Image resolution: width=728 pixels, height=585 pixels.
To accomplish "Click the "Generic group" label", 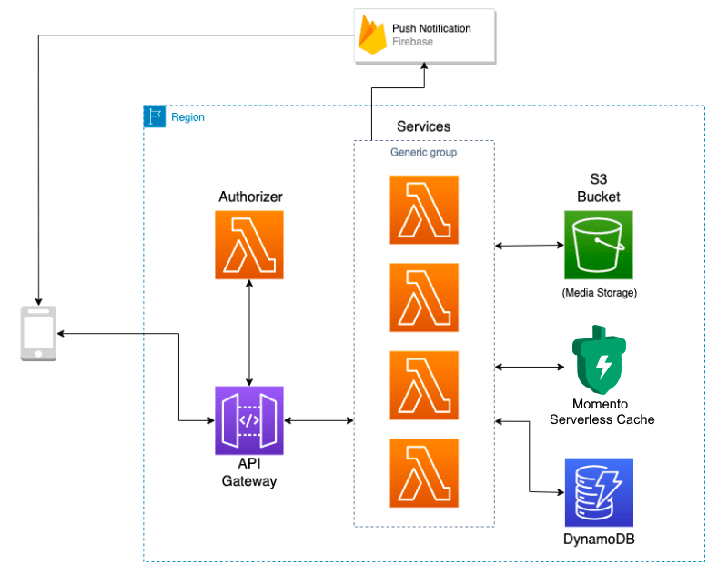I will (423, 152).
